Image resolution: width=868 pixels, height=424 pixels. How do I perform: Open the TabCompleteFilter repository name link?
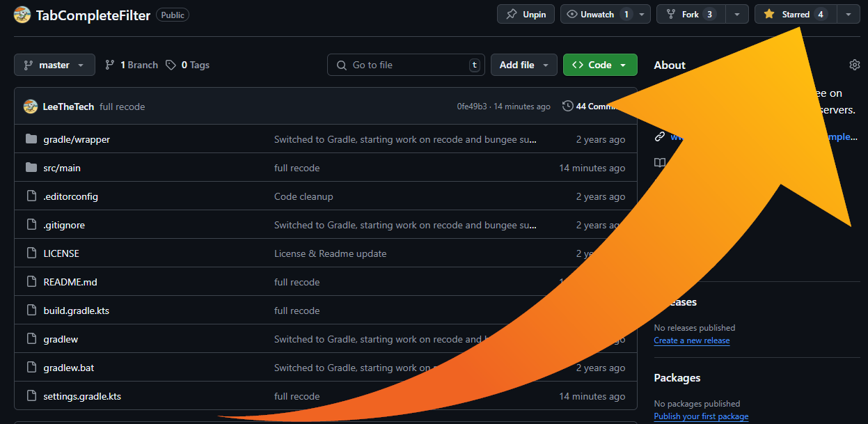(93, 15)
